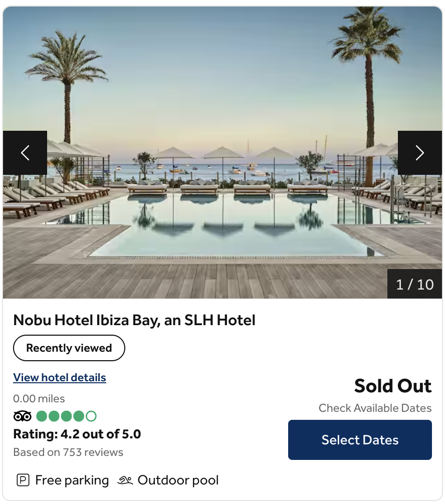
Task: Open the Select Dates picker
Action: pos(359,440)
